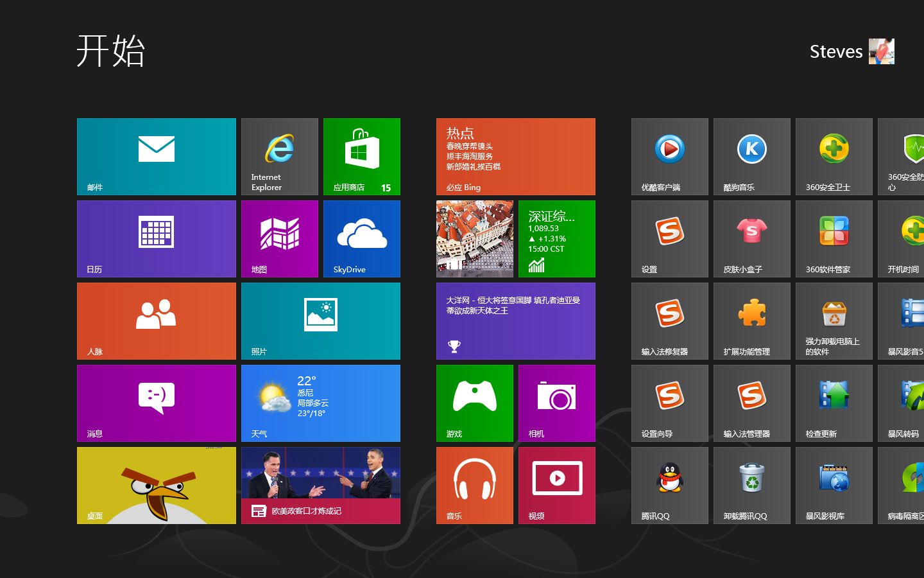The image size is (924, 578).
Task: Click the user profile picture
Action: click(x=882, y=51)
